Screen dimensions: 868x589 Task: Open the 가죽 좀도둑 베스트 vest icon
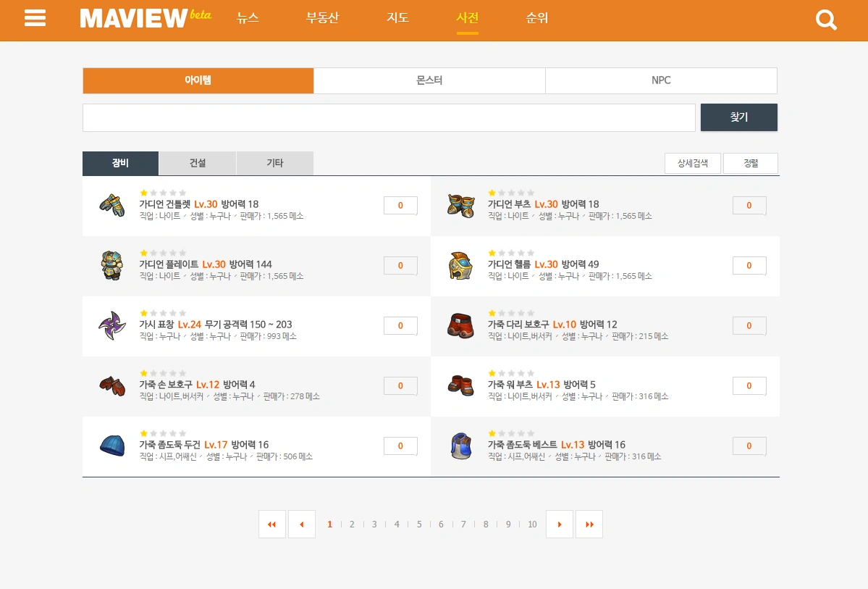460,446
